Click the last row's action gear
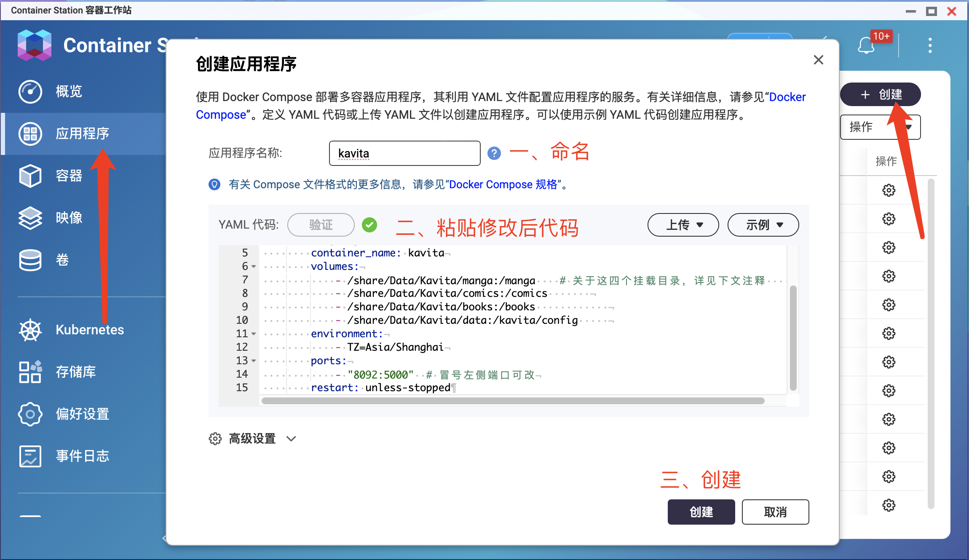The width and height of the screenshot is (969, 560). coord(889,505)
